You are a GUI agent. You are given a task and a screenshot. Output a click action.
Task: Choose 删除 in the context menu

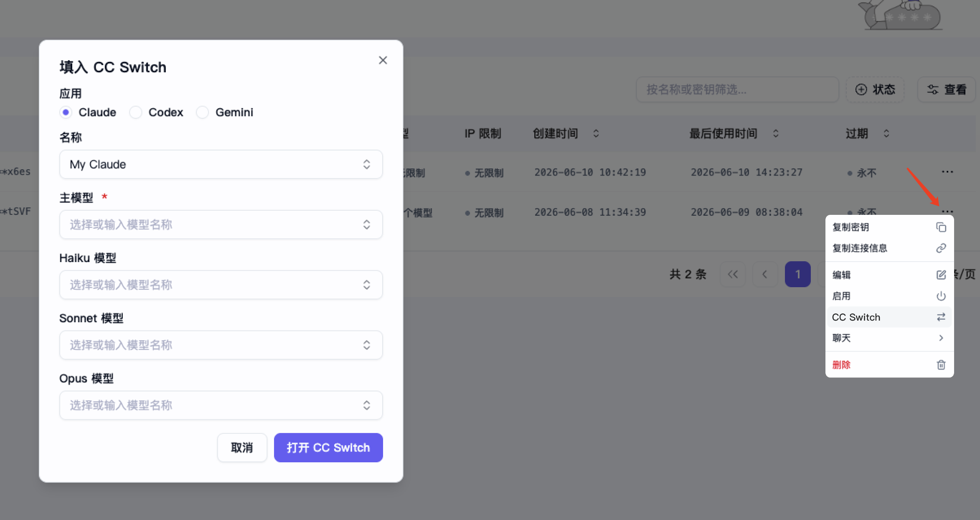[x=889, y=365]
